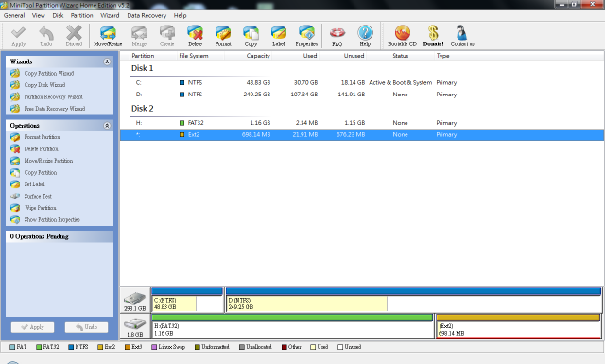Click the bottom-left Undo button

point(86,327)
